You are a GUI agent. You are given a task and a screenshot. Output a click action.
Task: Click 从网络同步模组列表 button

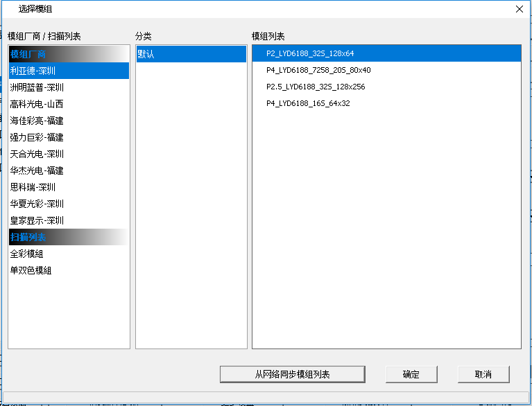(292, 374)
